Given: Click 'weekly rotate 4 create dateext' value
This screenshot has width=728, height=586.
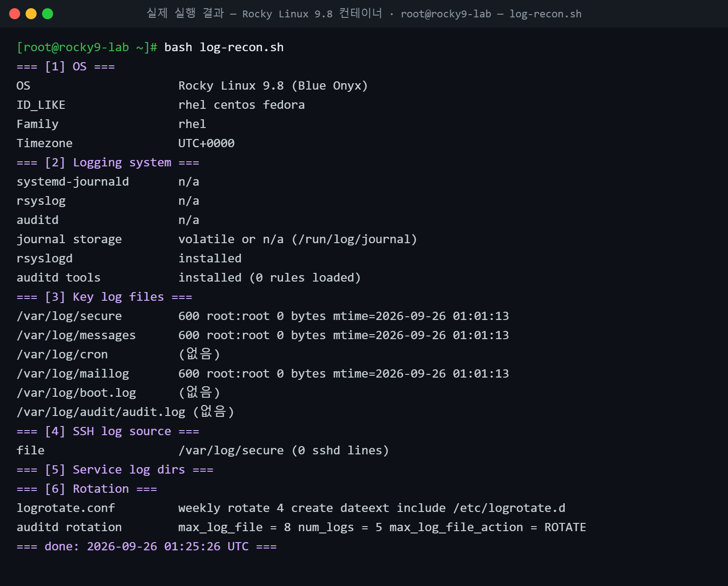Looking at the screenshot, I should 284,508.
